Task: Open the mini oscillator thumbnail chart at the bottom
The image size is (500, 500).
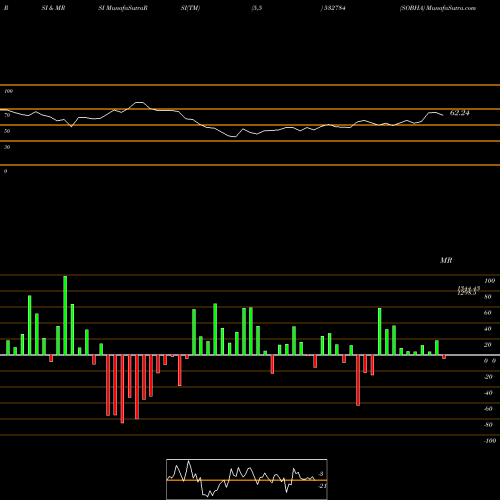Action: point(247,479)
